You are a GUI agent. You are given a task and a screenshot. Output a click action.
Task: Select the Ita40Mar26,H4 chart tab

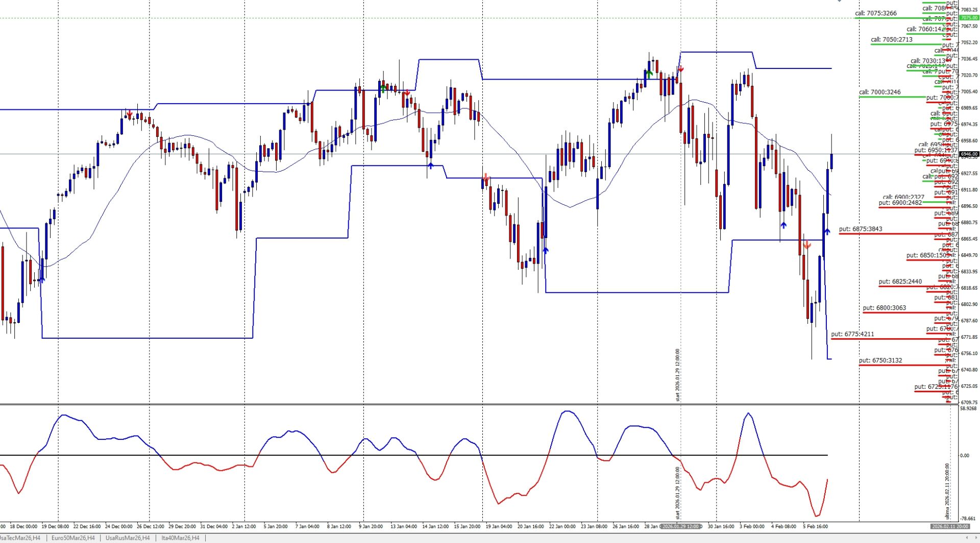(x=180, y=538)
